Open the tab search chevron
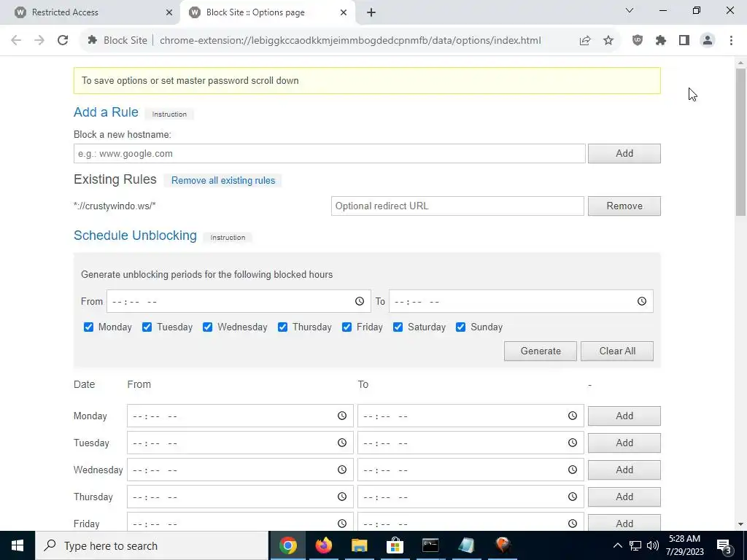 pyautogui.click(x=630, y=10)
